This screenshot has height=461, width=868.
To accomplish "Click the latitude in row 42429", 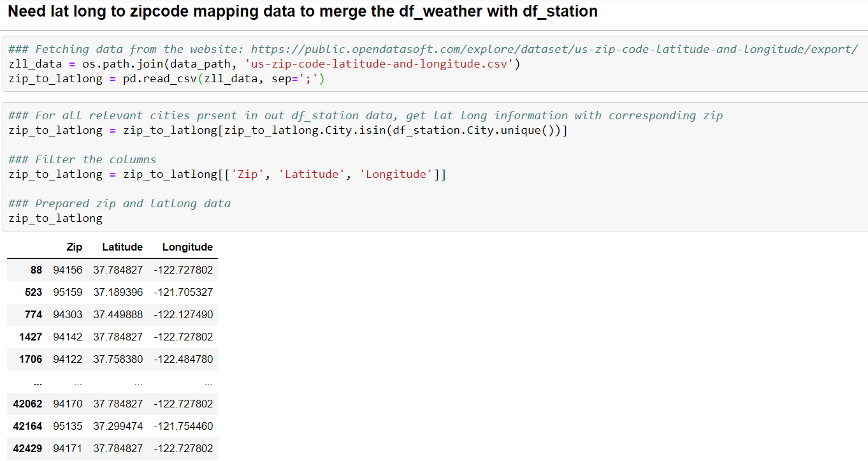I will 118,448.
